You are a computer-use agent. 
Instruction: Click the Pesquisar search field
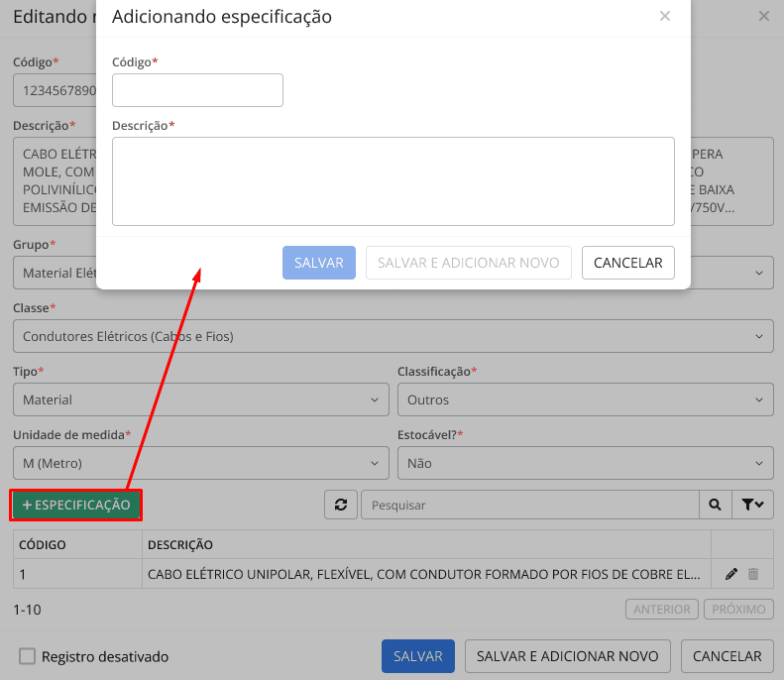pyautogui.click(x=529, y=505)
